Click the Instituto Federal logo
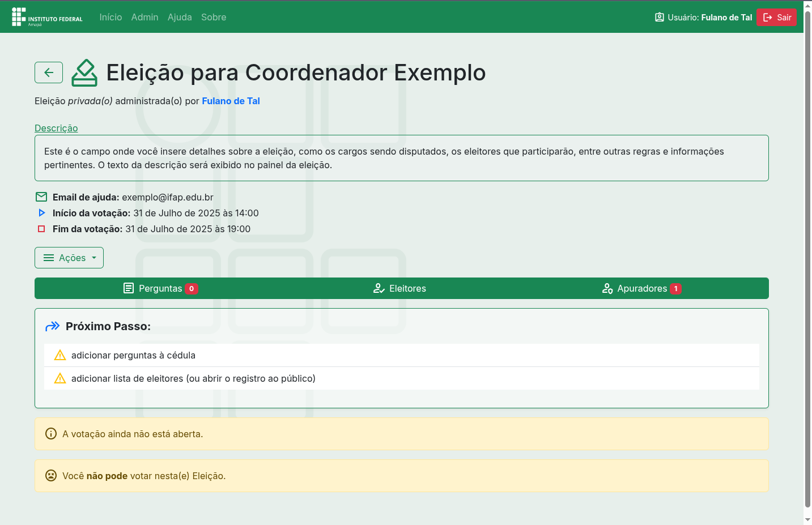812x525 pixels. coord(47,17)
